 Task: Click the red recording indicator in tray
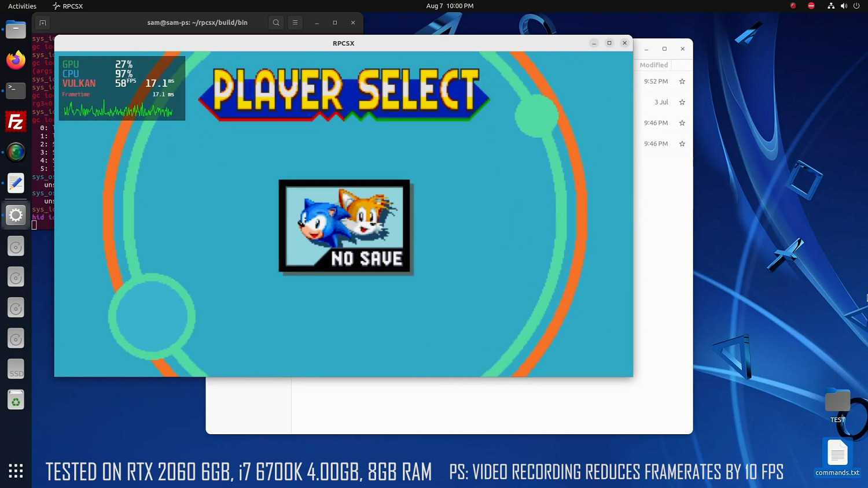[793, 6]
